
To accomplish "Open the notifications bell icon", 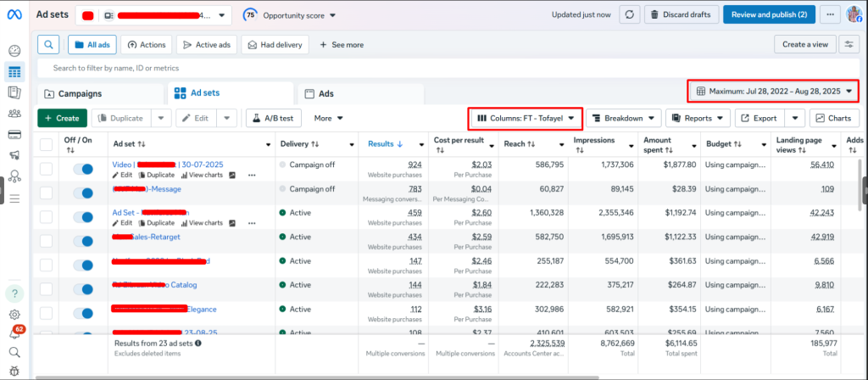I will [x=14, y=333].
